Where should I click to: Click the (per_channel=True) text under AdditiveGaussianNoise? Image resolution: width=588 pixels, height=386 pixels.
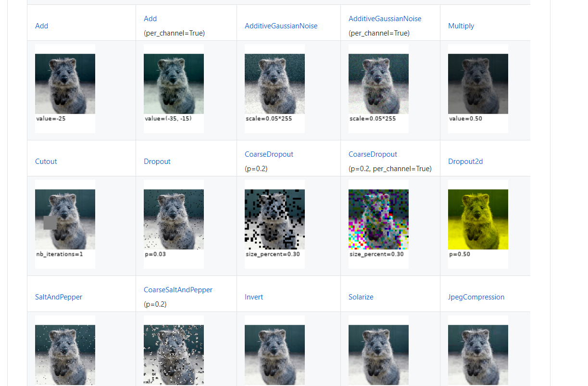[379, 33]
